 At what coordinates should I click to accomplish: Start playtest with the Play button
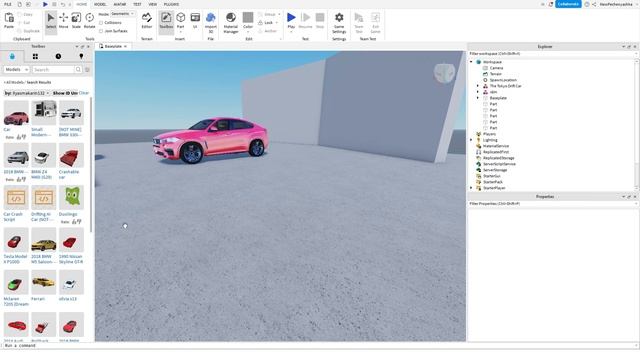[x=291, y=20]
